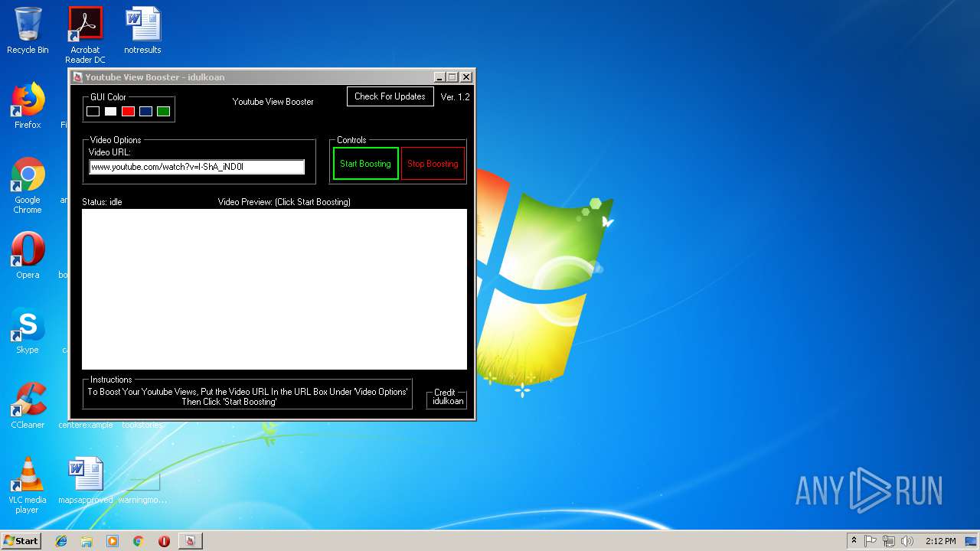Click the white video preview area
Image resolution: width=980 pixels, height=551 pixels.
pos(274,289)
